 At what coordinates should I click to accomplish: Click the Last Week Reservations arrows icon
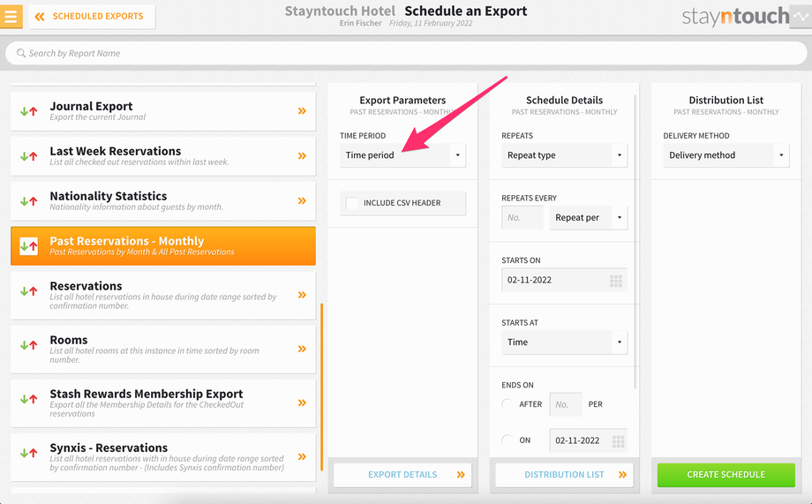point(28,156)
